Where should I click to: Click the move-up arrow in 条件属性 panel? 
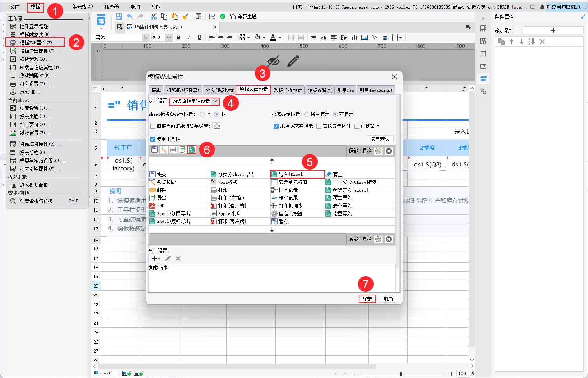[x=512, y=42]
